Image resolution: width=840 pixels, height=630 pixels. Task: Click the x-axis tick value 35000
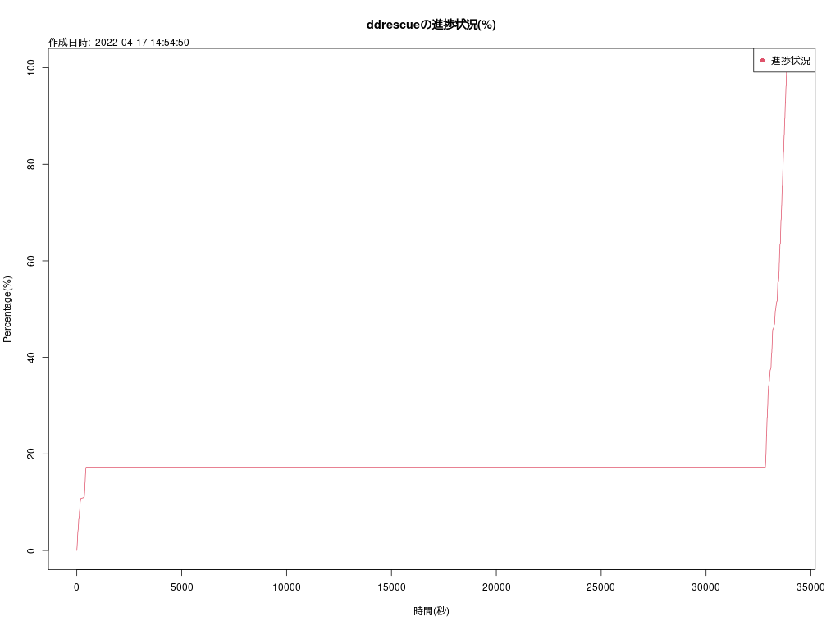point(810,587)
